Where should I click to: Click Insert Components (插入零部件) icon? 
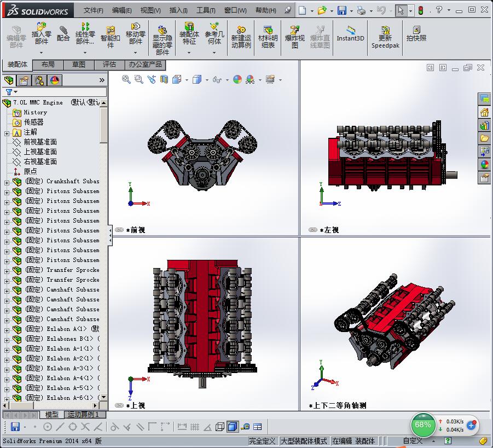(x=41, y=26)
